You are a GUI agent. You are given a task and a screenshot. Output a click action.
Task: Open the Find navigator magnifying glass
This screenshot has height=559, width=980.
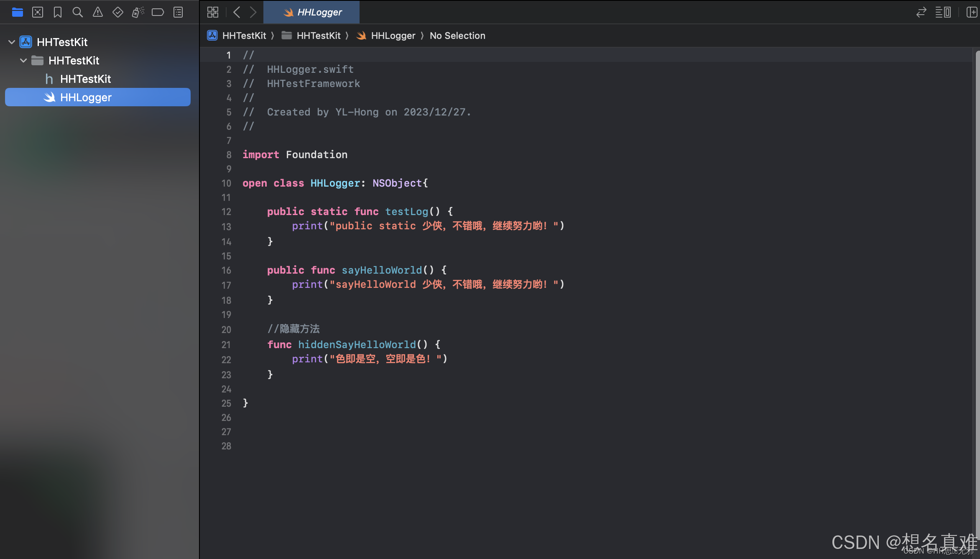(x=78, y=12)
